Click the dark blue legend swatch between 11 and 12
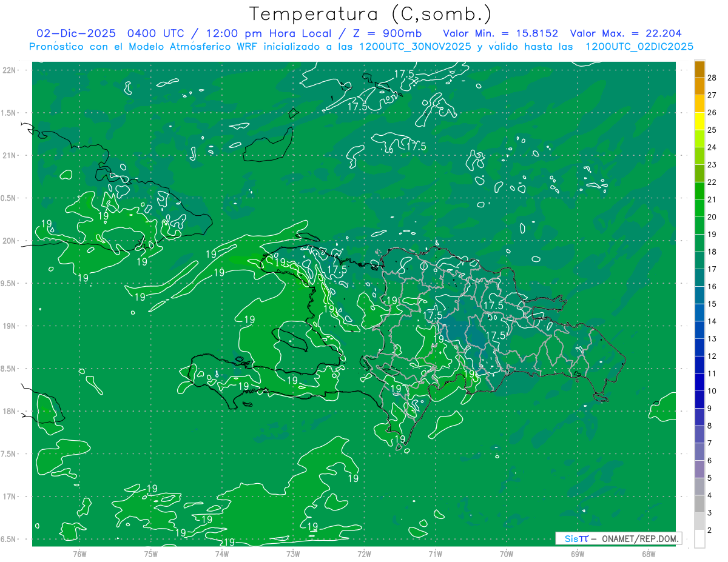 pyautogui.click(x=699, y=365)
